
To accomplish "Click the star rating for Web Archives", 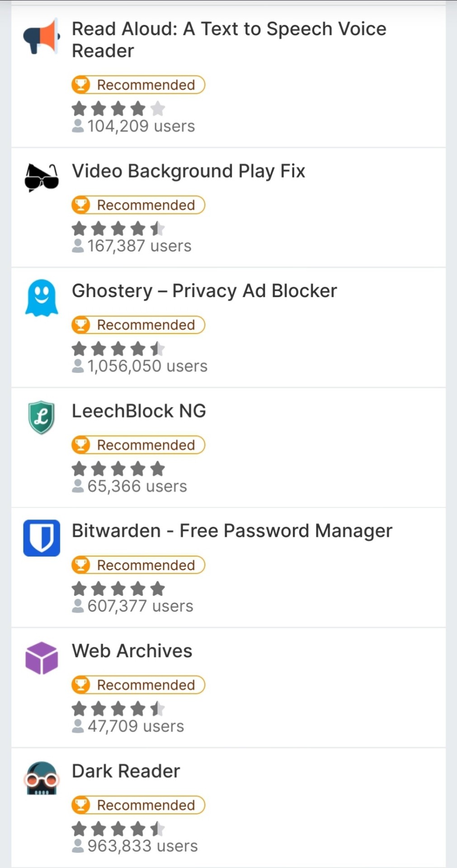I will tap(118, 708).
